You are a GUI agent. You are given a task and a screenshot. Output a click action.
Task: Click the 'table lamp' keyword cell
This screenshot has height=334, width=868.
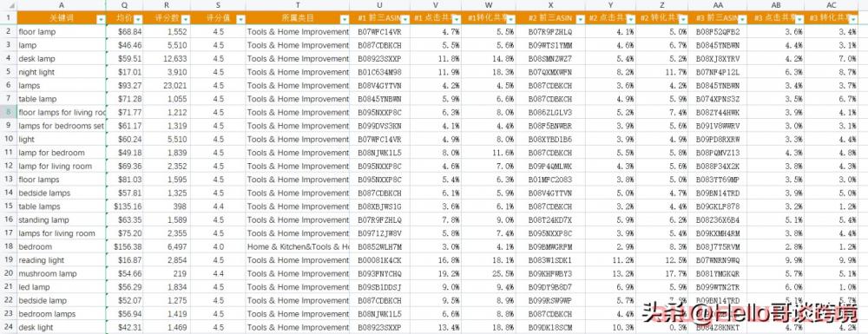point(61,99)
